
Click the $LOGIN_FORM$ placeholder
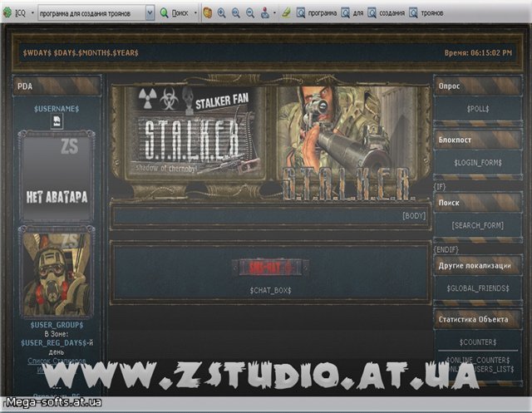[x=478, y=163]
